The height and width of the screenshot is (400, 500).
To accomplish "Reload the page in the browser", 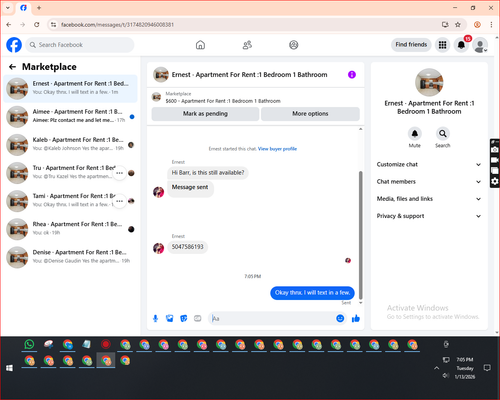I will (37, 25).
